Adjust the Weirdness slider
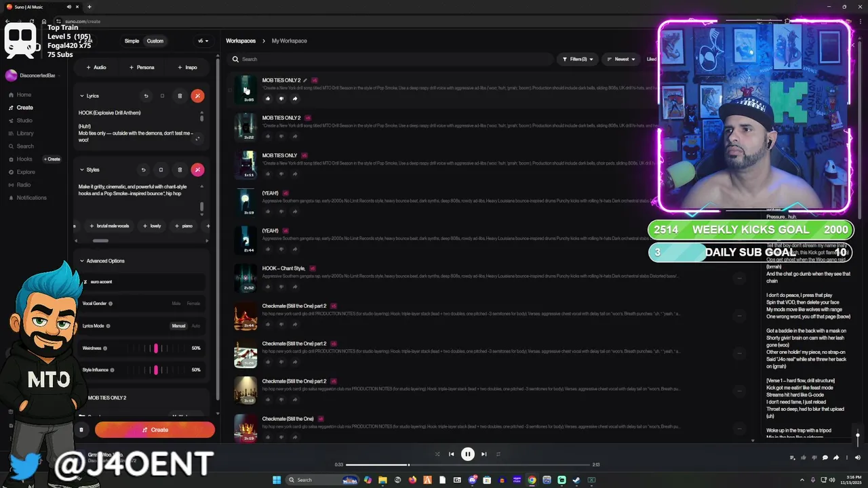This screenshot has width=868, height=488. (x=157, y=348)
